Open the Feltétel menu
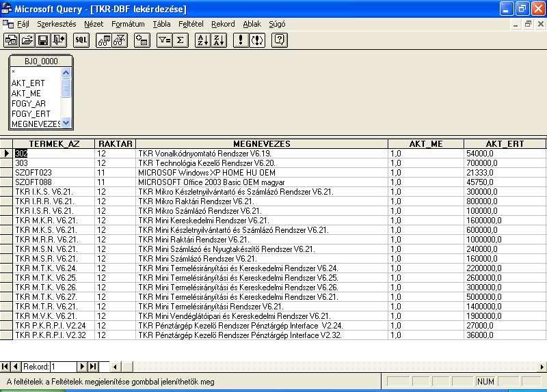547x392 pixels. click(x=191, y=24)
